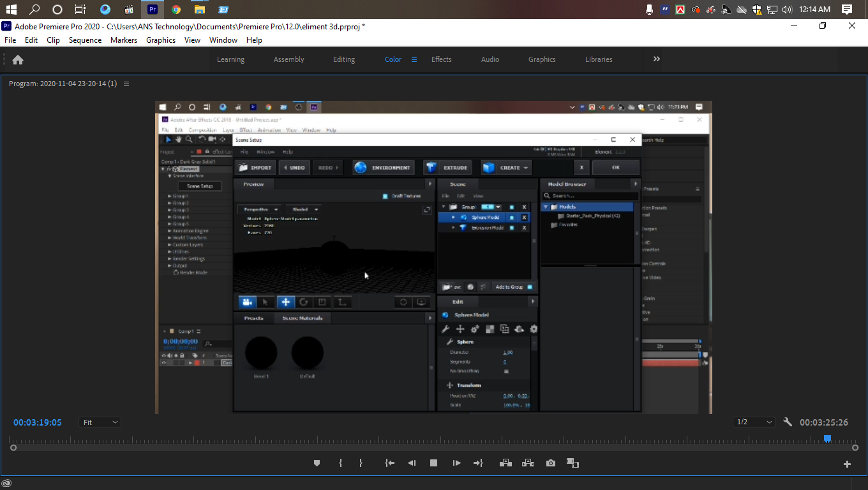Click the 12:14 AM clock
Screen dimensions: 868x490
point(815,10)
